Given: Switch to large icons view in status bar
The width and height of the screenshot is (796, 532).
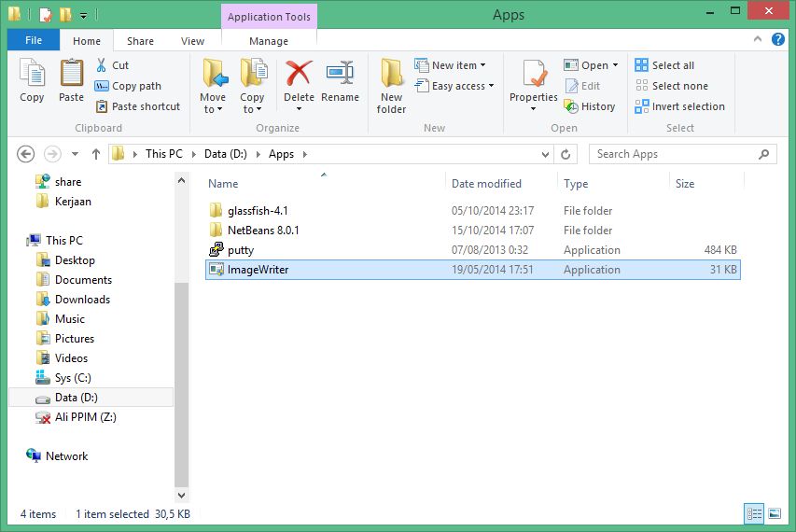Looking at the screenshot, I should tap(774, 513).
